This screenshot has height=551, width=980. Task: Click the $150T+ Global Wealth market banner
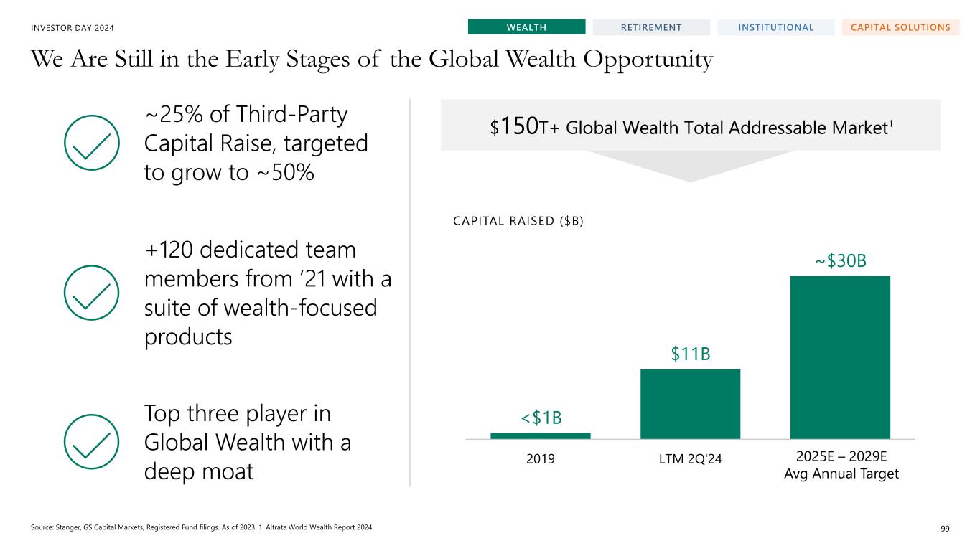[x=690, y=126]
